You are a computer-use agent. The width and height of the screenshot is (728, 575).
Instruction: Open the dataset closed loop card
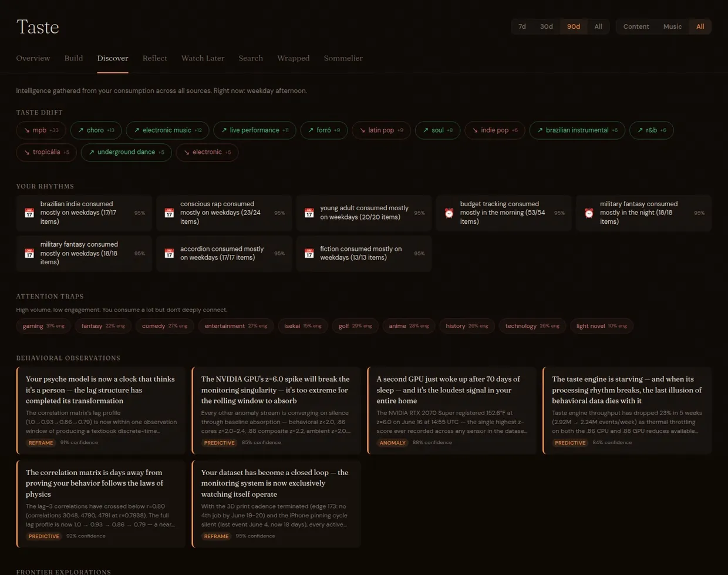276,504
